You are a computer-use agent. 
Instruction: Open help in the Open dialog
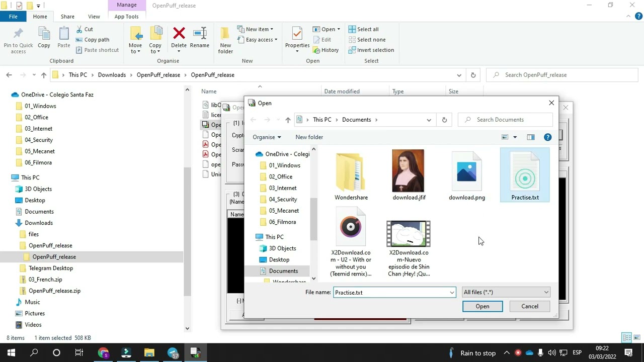(x=547, y=137)
